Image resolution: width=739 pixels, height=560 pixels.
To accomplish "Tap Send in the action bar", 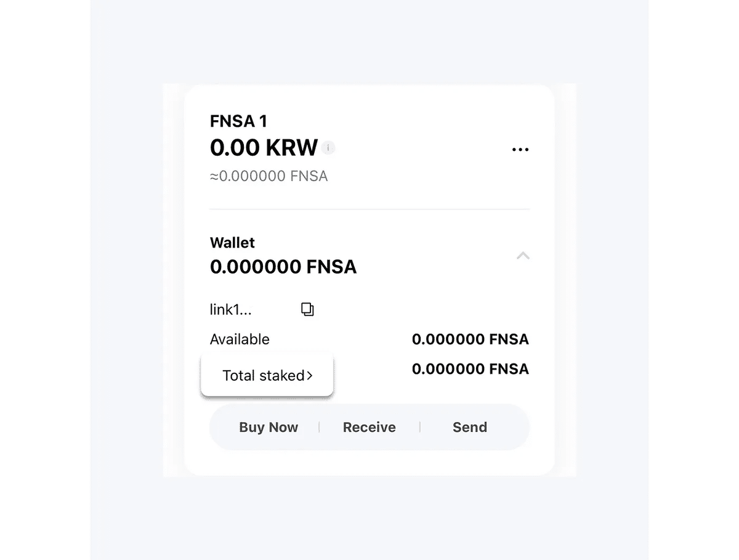I will point(470,427).
